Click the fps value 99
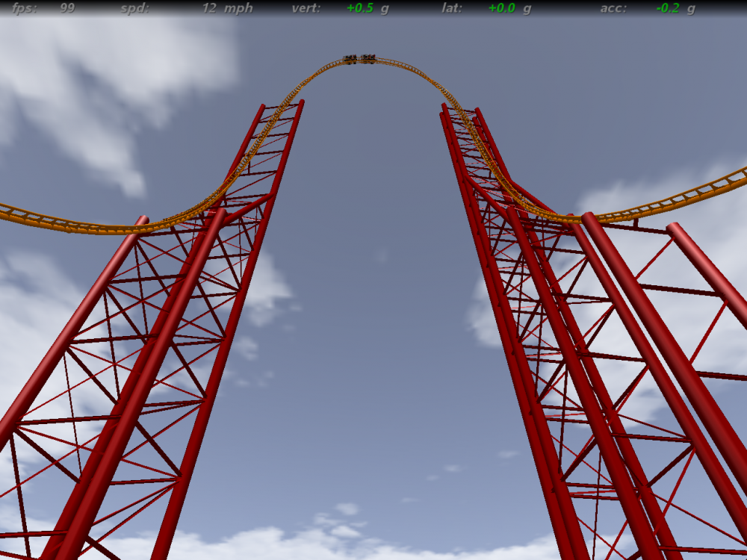This screenshot has height=560, width=747. (x=67, y=8)
